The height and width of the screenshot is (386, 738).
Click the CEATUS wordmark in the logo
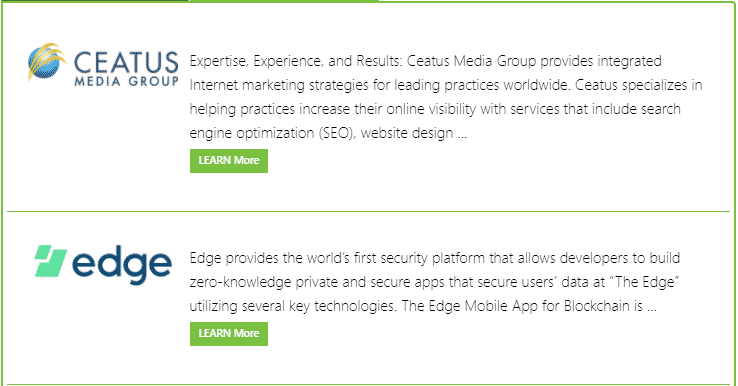coord(126,63)
